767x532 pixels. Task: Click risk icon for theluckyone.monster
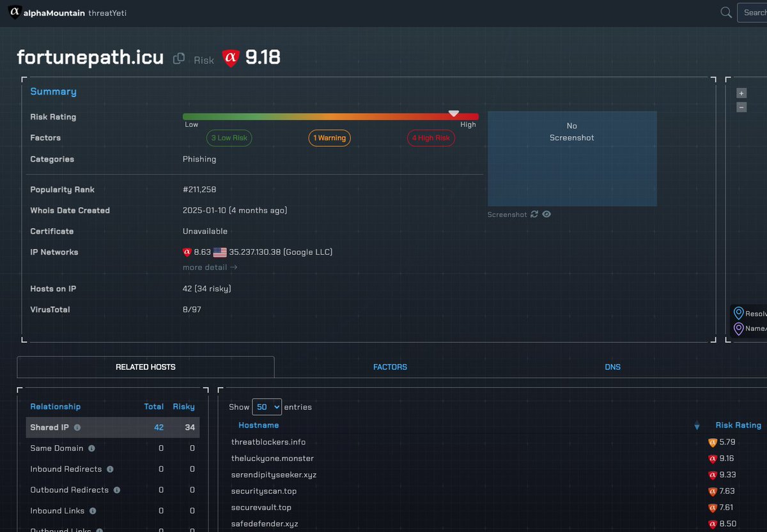(x=713, y=459)
